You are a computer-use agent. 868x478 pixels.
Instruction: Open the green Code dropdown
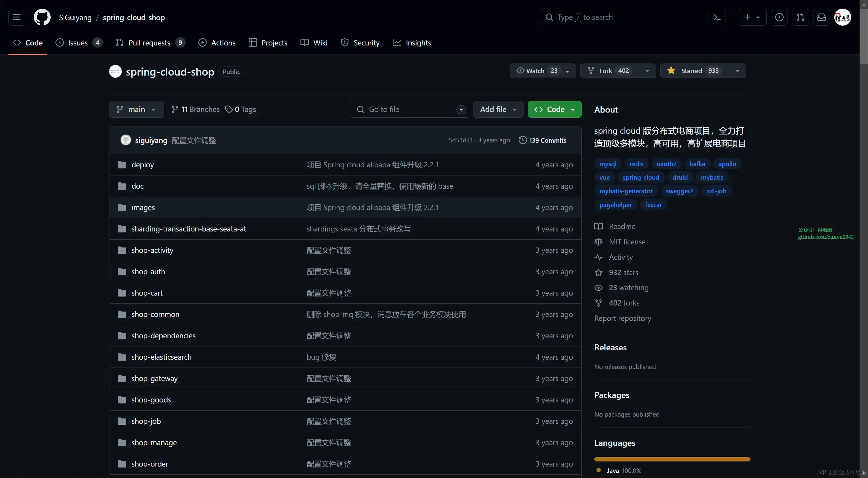pyautogui.click(x=554, y=109)
